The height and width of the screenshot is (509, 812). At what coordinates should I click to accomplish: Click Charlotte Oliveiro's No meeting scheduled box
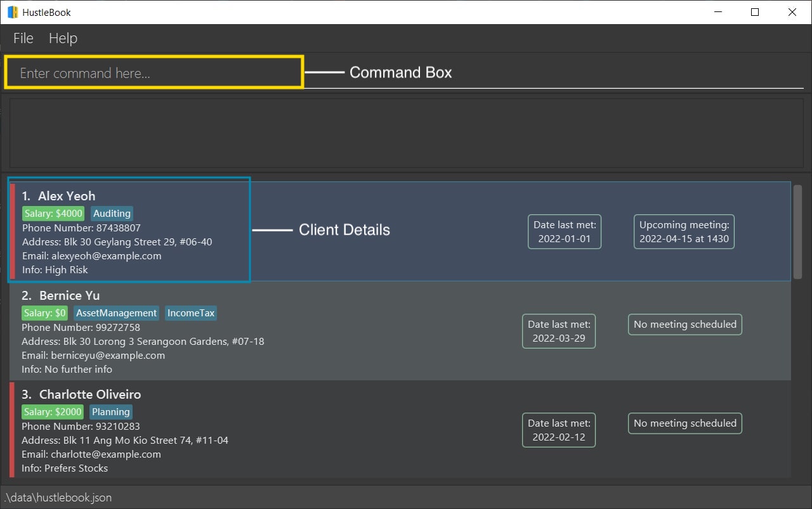pyautogui.click(x=685, y=423)
